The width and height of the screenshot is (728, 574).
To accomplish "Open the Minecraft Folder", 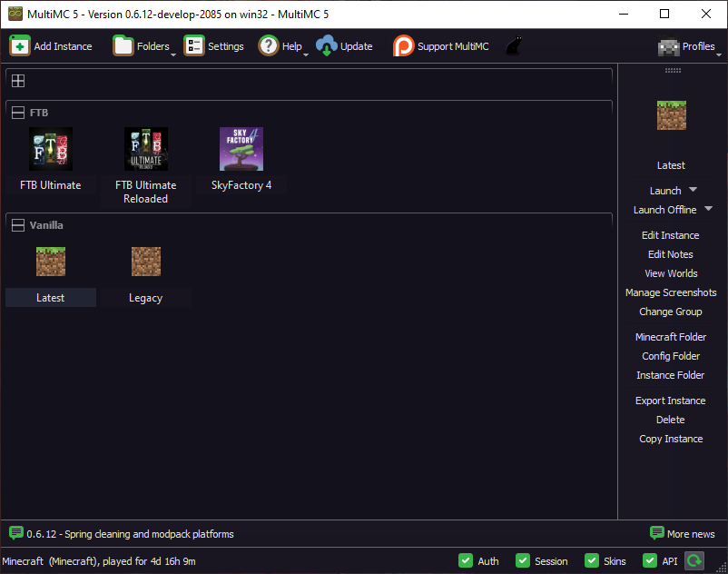I will 671,337.
